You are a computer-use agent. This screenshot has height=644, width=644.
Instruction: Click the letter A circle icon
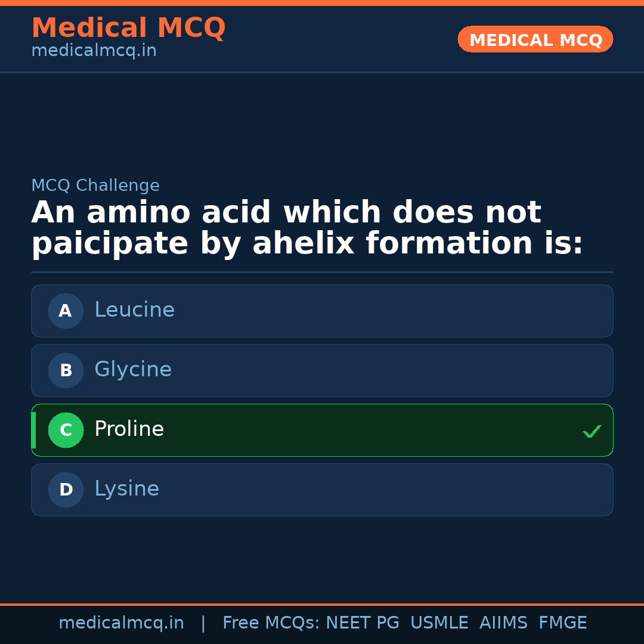point(66,311)
